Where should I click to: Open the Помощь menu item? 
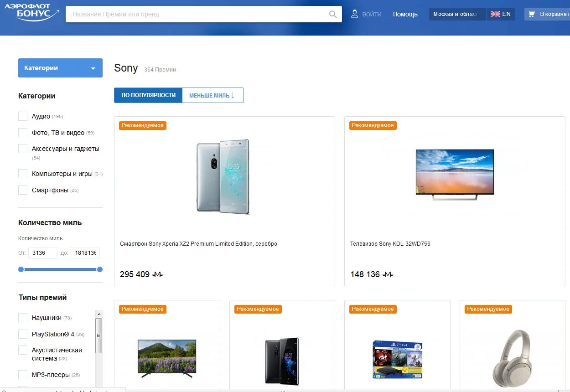point(405,14)
